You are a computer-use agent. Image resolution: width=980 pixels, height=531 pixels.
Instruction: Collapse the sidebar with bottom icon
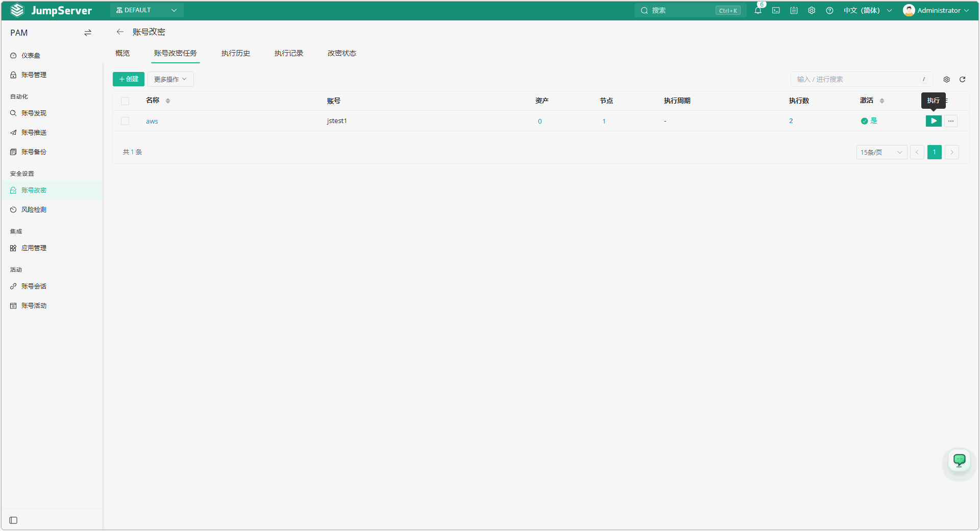(14, 520)
